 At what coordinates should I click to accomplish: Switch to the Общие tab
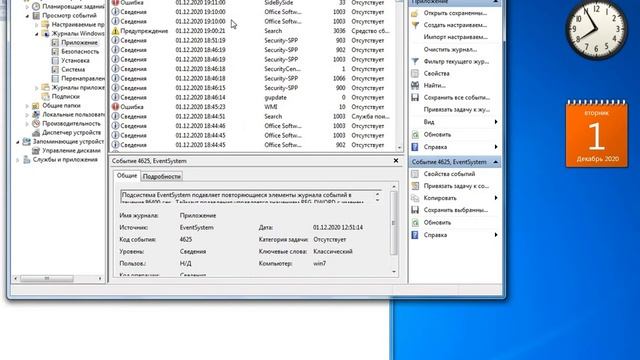pyautogui.click(x=127, y=176)
